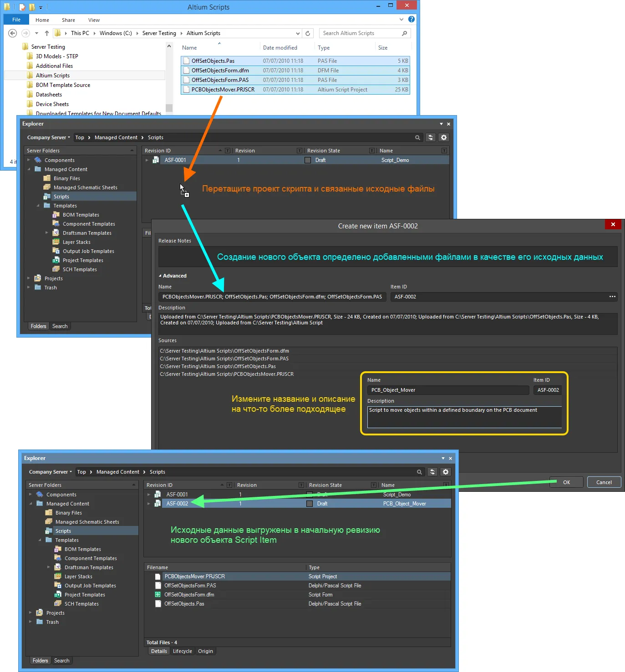
Task: Open the settings gear in the bottom Explorer panel
Action: coord(446,472)
